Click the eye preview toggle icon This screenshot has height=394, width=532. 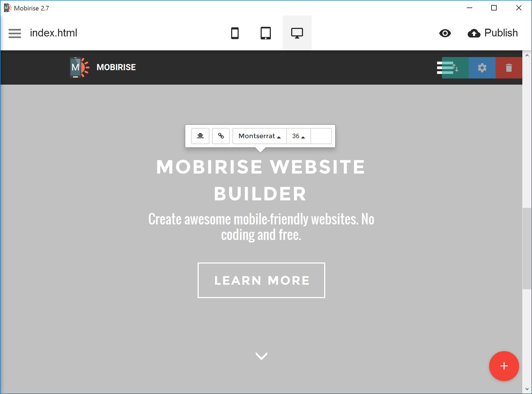[x=446, y=33]
